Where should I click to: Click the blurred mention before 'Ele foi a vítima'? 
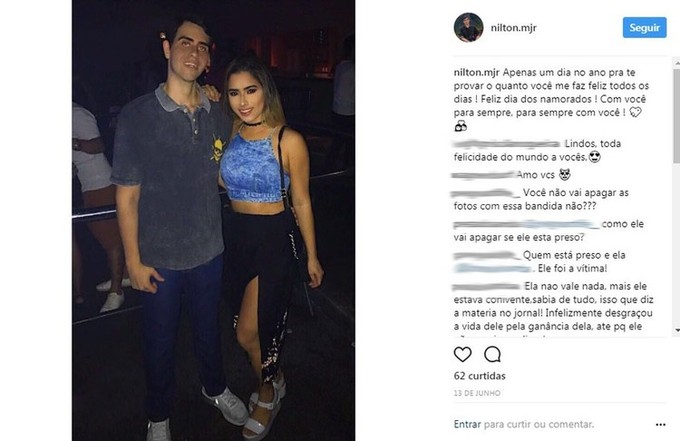click(x=494, y=268)
